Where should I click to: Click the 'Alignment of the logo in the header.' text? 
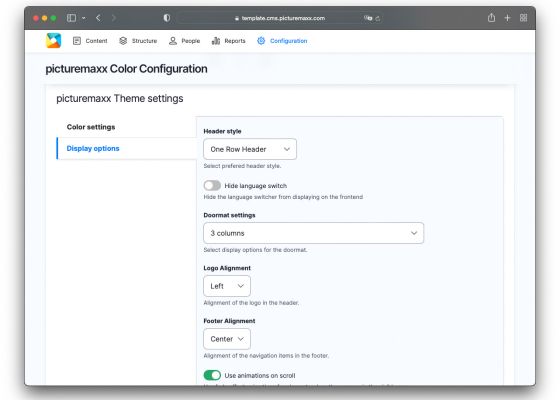point(251,302)
